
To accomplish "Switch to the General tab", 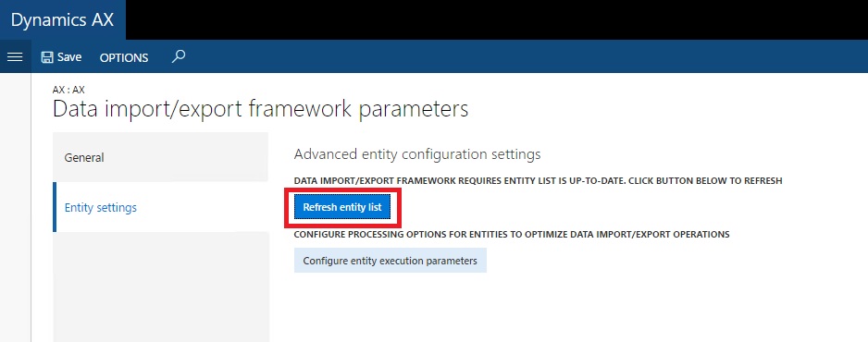I will click(160, 157).
